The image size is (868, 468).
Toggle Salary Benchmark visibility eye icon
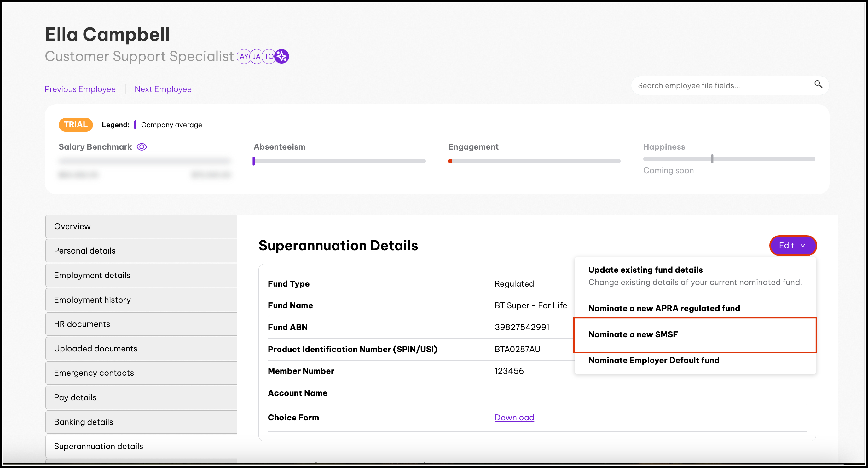[142, 147]
